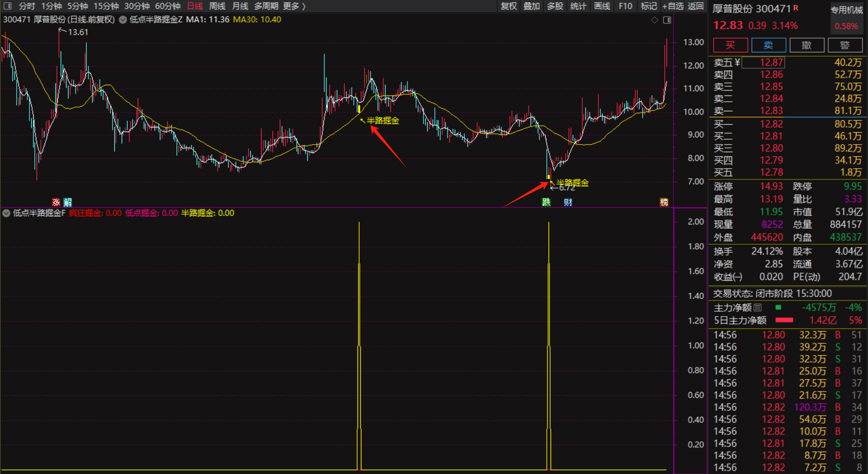Toggle the left sidebar panel icon

coord(8,6)
